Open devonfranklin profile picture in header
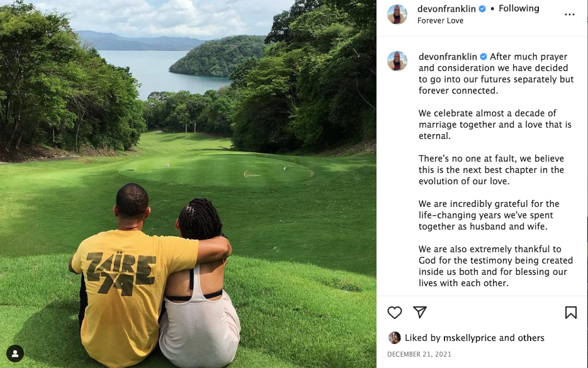The height and width of the screenshot is (368, 588). 397,14
